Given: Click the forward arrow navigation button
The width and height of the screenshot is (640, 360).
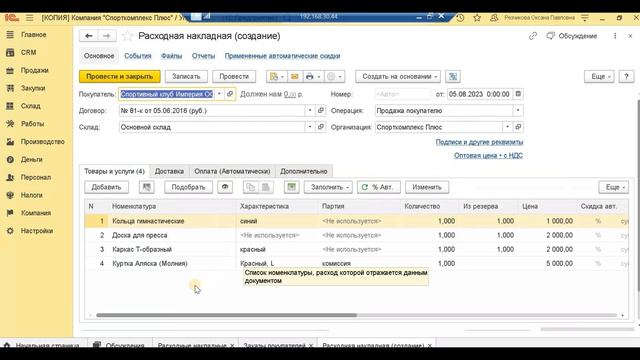Looking at the screenshot, I should tap(107, 36).
